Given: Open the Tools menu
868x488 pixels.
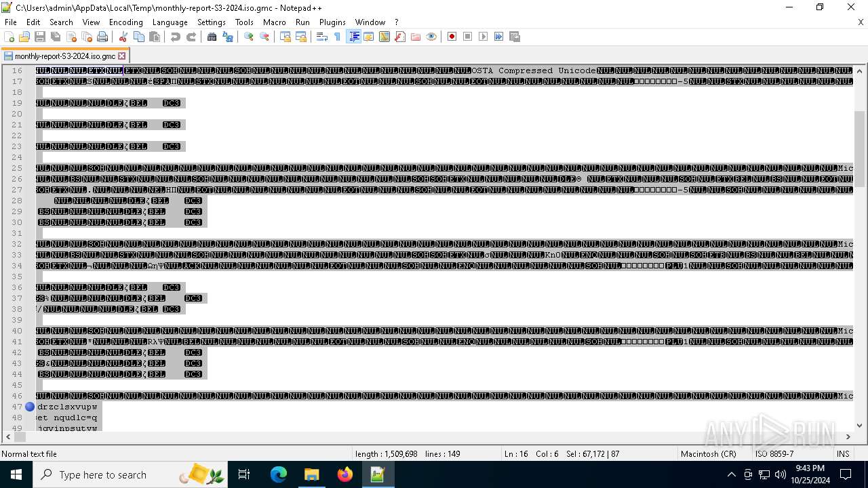Looking at the screenshot, I should click(x=244, y=22).
